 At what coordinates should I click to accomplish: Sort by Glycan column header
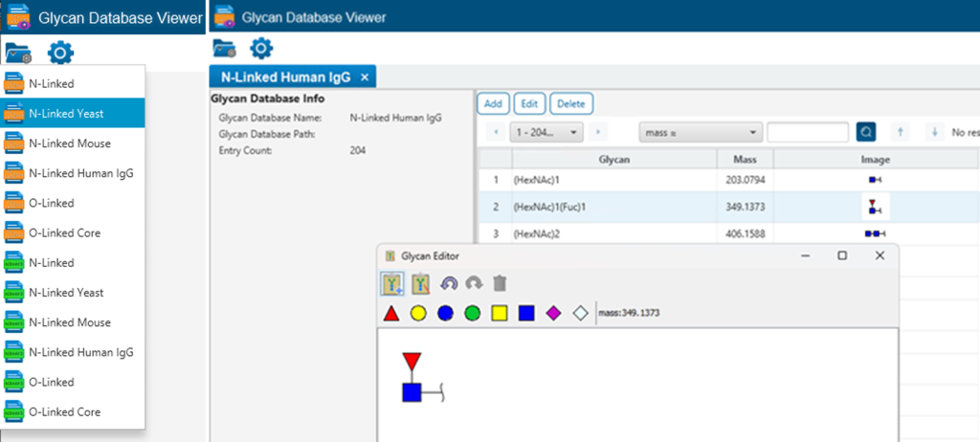click(613, 160)
